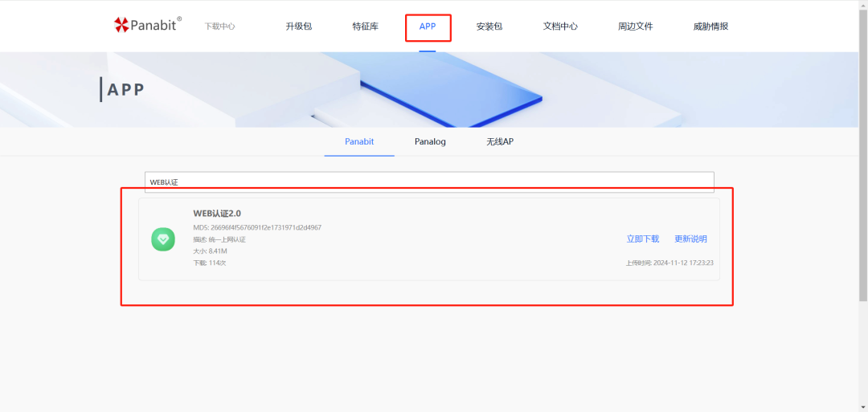Open the 特征库 menu item
The width and height of the screenshot is (868, 412).
click(x=366, y=26)
